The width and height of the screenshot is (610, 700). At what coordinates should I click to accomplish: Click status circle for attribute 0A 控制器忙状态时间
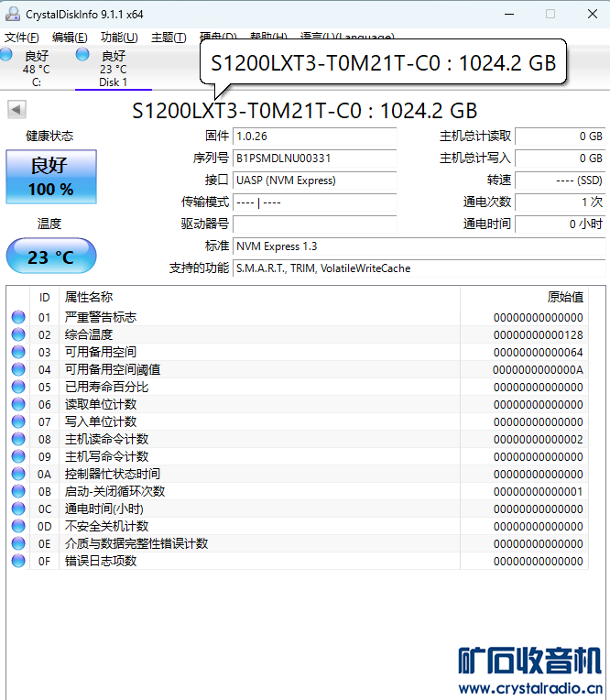[18, 474]
